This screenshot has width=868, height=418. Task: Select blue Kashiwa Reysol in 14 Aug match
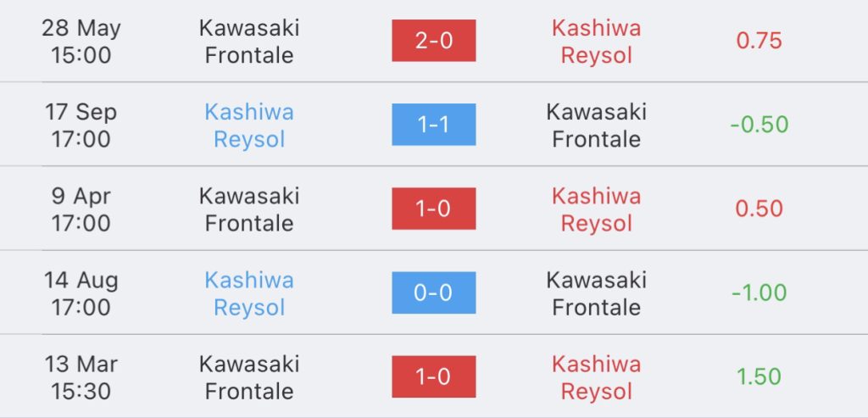249,293
